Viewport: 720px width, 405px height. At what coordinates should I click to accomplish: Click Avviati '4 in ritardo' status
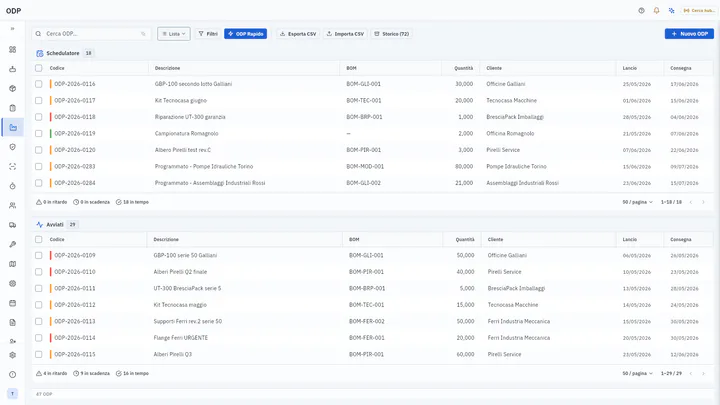(x=51, y=373)
